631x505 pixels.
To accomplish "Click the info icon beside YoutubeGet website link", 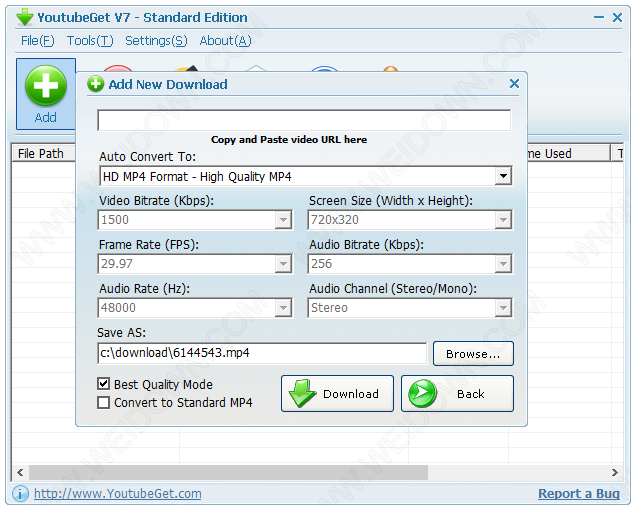I will pyautogui.click(x=20, y=493).
